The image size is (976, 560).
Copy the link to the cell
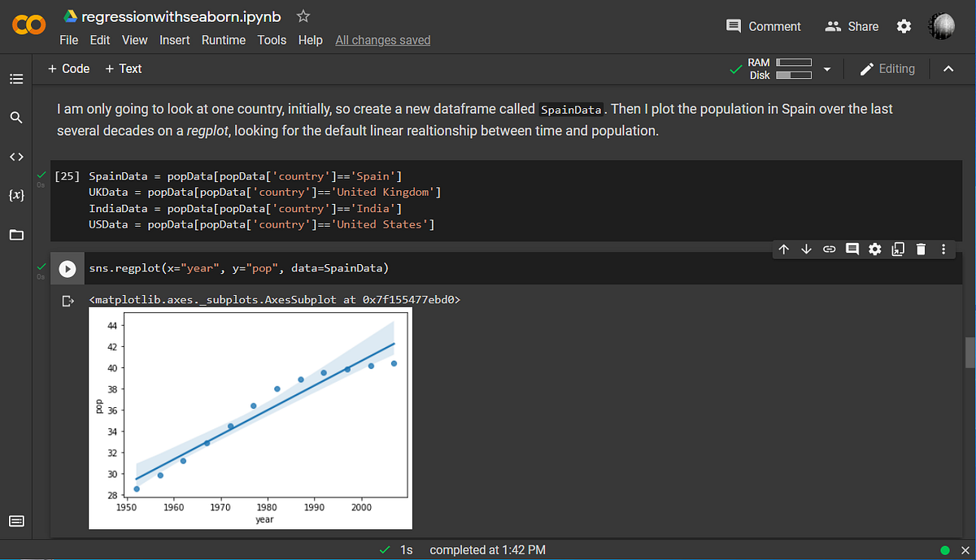point(829,249)
